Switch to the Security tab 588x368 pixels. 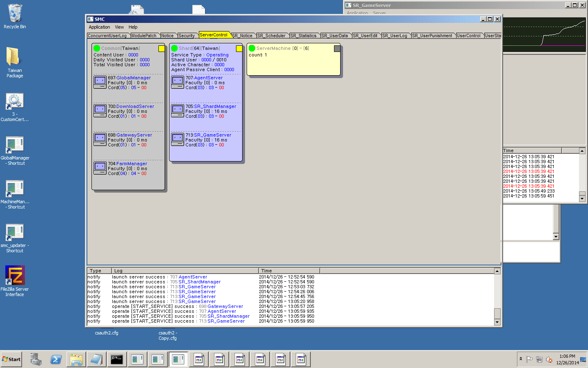[187, 36]
